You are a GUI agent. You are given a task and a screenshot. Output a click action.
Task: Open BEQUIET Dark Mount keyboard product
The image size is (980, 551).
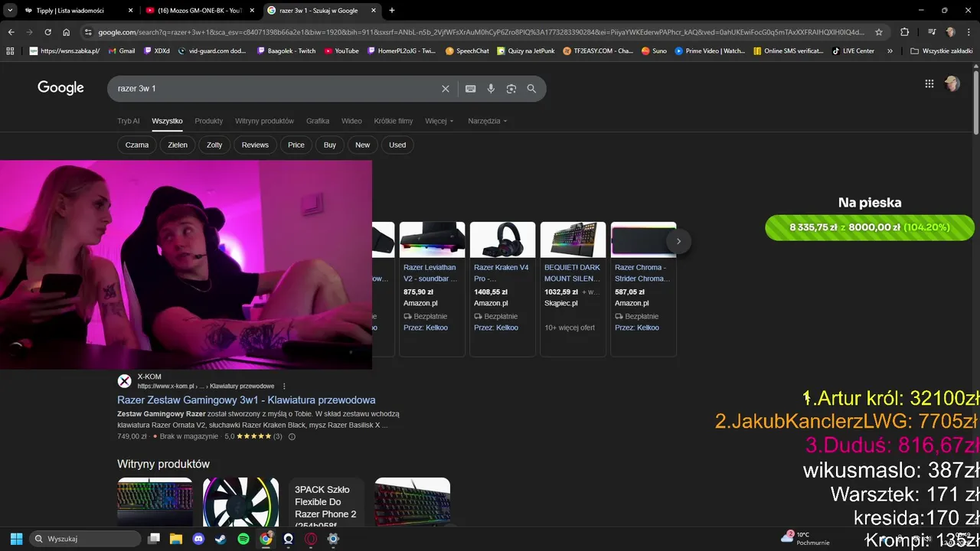[x=573, y=289]
